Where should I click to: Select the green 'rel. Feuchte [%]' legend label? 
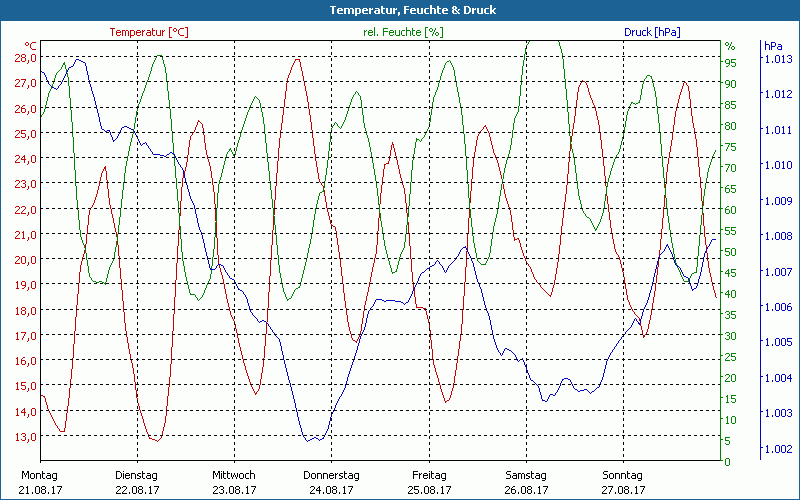(x=402, y=32)
